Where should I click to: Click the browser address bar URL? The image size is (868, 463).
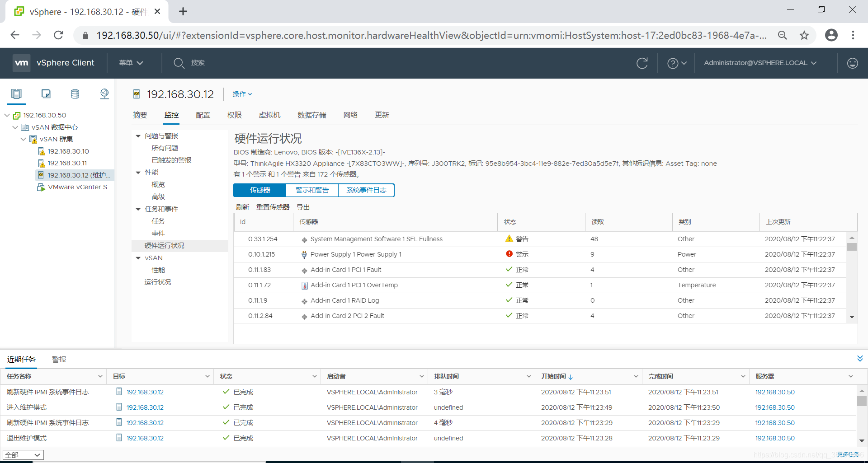[x=431, y=35]
